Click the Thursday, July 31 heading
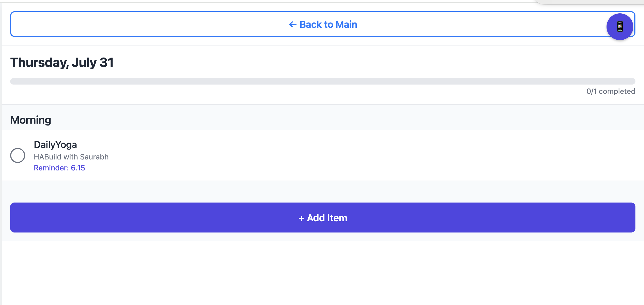 tap(62, 63)
